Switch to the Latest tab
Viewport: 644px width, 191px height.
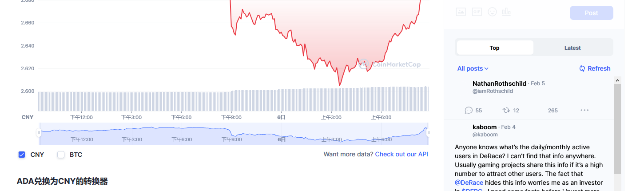(x=572, y=48)
